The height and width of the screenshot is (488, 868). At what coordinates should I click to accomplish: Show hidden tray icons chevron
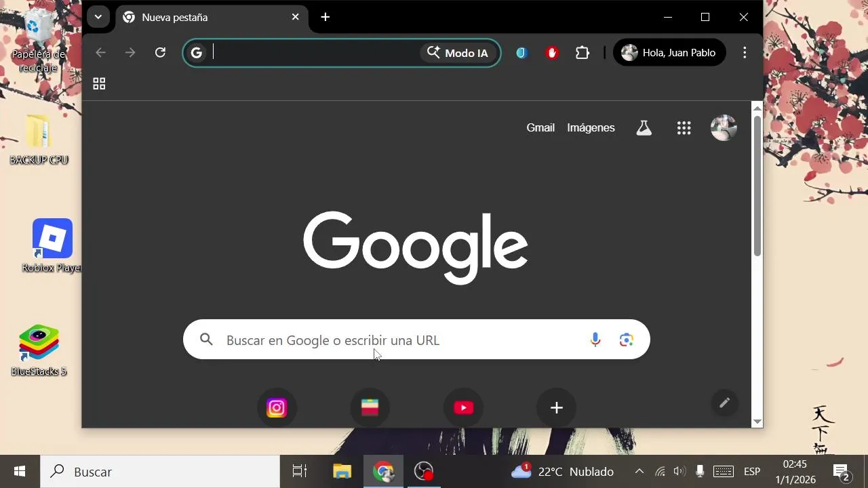pyautogui.click(x=639, y=471)
